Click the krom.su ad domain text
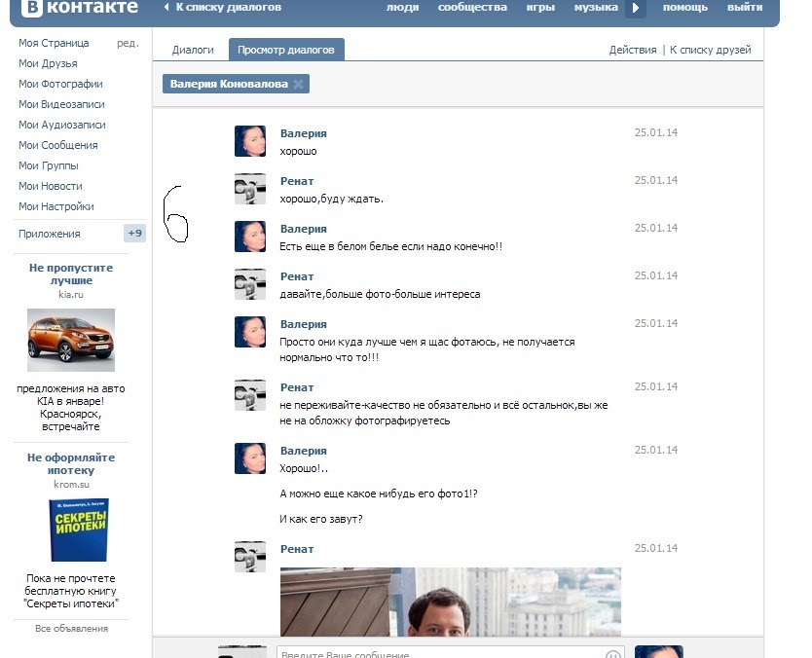Image resolution: width=812 pixels, height=658 pixels. [x=71, y=484]
